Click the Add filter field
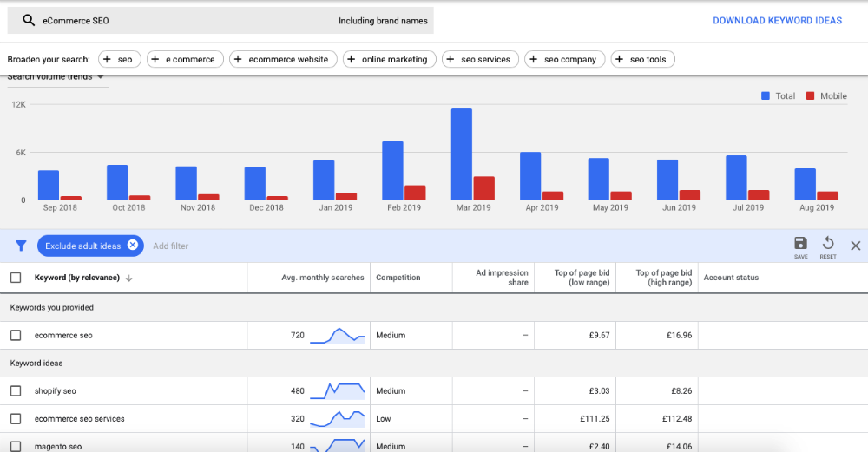 coord(170,246)
